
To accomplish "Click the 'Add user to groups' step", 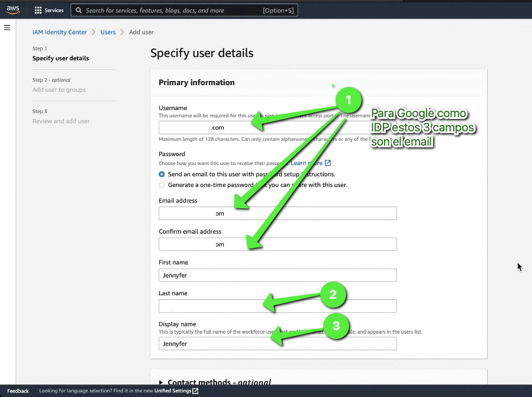I will tap(59, 89).
